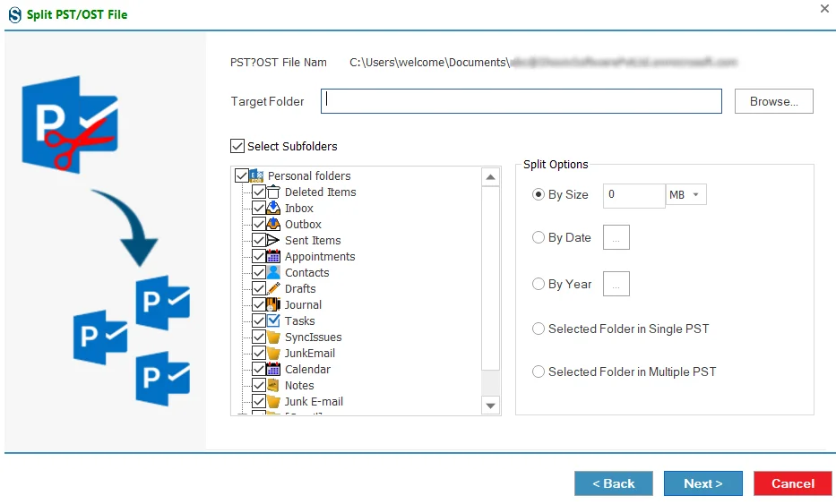Viewport: 836px width, 504px height.
Task: Uncheck the SyncIssues checkbox
Action: pyautogui.click(x=259, y=337)
